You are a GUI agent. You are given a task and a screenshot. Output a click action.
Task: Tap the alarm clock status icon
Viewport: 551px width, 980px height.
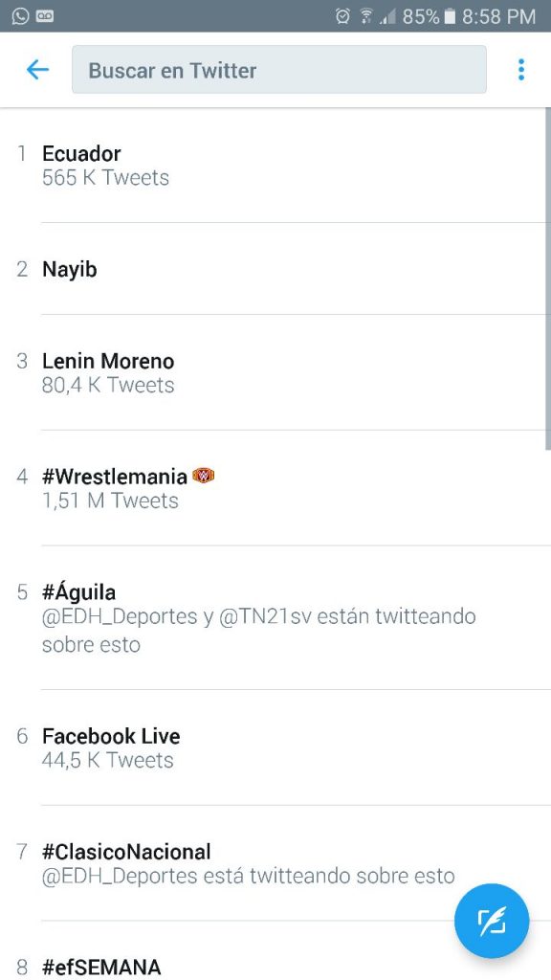point(342,16)
